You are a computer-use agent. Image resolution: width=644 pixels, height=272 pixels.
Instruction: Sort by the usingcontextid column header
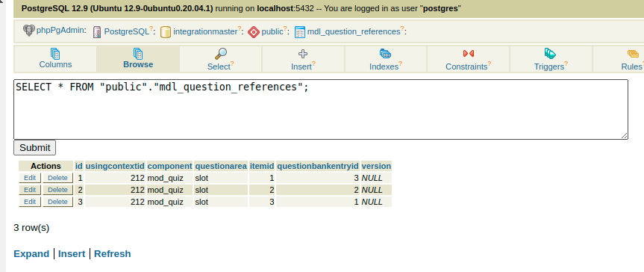pyautogui.click(x=115, y=166)
